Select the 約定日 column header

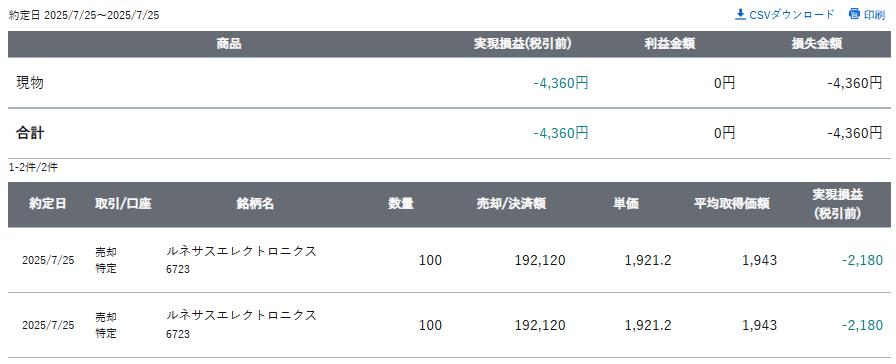[48, 204]
